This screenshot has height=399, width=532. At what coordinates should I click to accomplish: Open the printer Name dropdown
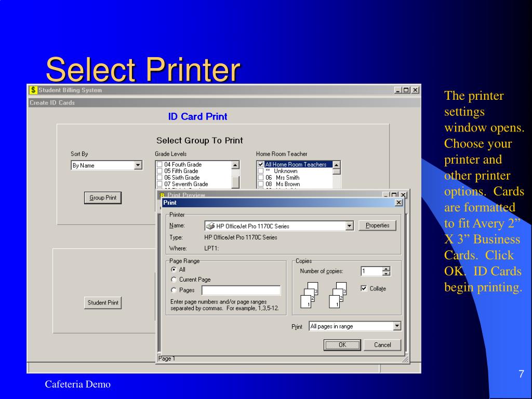tap(349, 226)
